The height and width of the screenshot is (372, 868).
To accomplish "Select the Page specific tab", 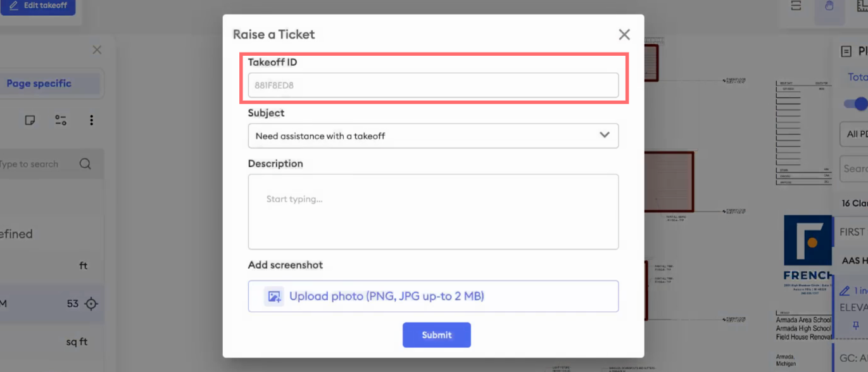I will pos(39,84).
